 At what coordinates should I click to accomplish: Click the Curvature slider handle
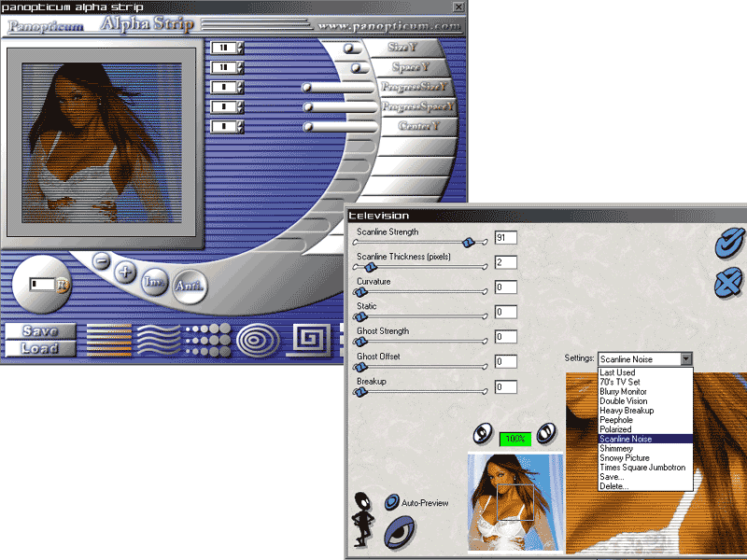tap(360, 292)
